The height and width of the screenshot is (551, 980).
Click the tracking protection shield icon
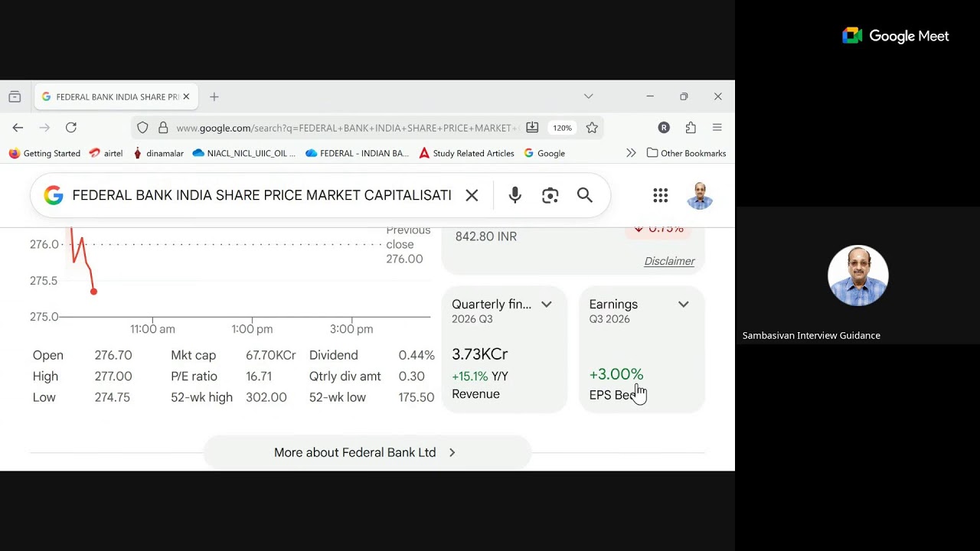[142, 128]
